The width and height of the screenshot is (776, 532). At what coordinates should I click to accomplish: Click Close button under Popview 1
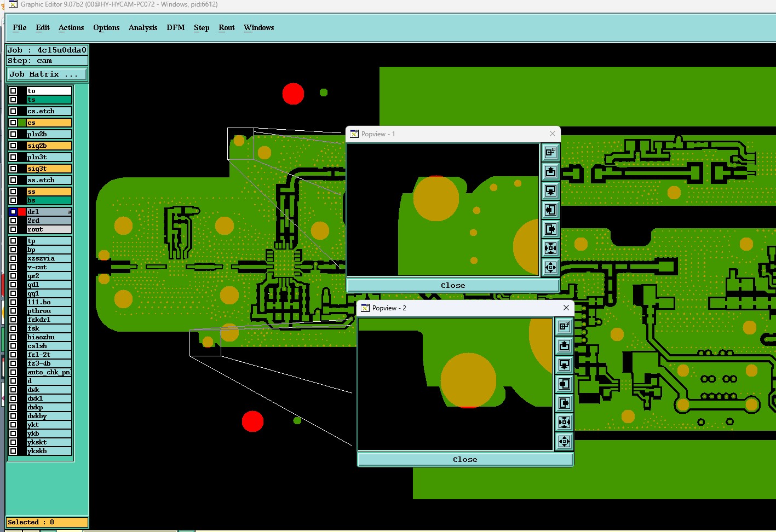[453, 285]
